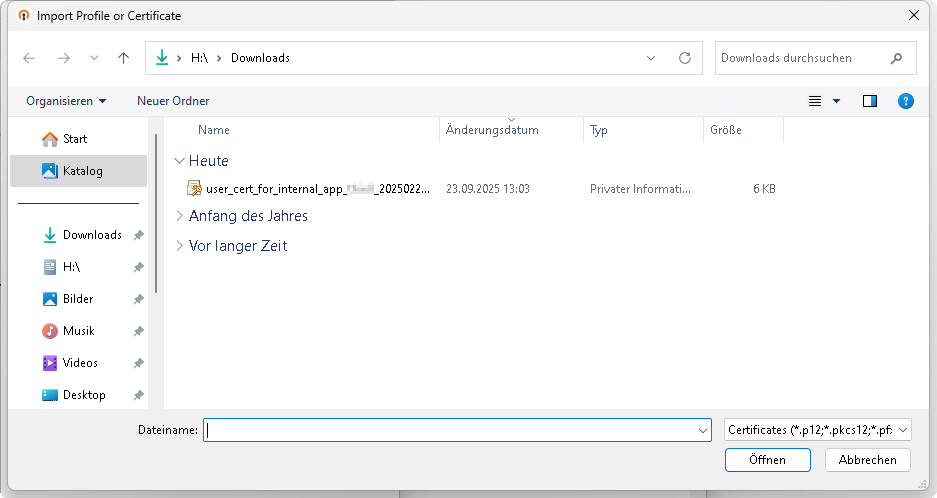Click the back navigation arrow
937x498 pixels.
pyautogui.click(x=29, y=58)
